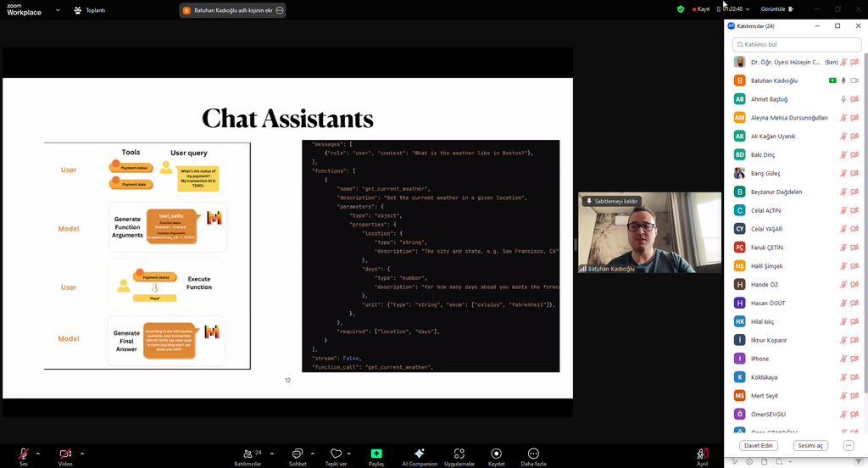Open the Görüntüle view layout menu
The width and height of the screenshot is (868, 468).
(x=777, y=8)
